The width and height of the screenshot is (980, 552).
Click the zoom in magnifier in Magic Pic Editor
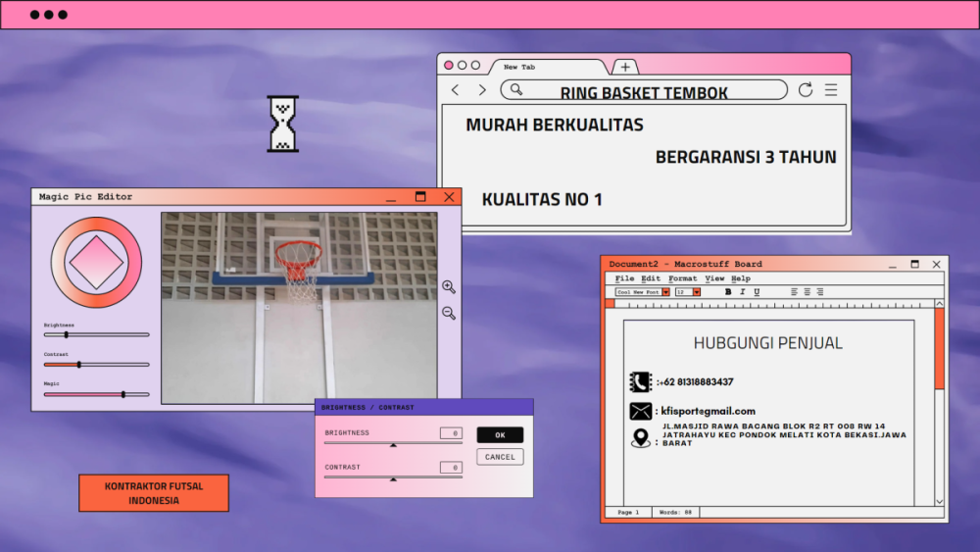(x=449, y=287)
